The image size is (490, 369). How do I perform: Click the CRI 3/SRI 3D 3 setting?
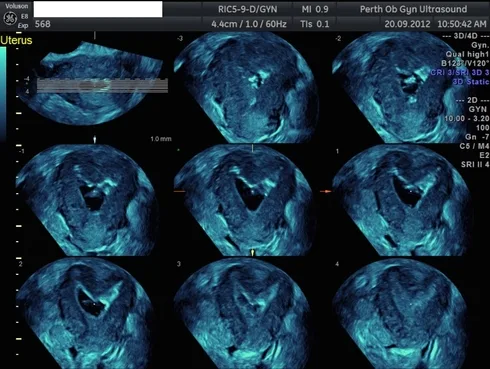point(460,72)
